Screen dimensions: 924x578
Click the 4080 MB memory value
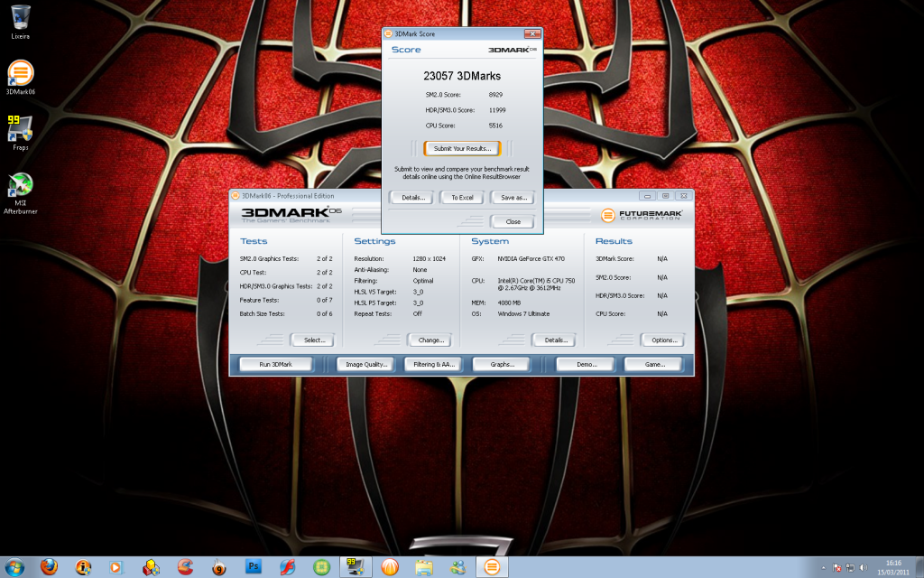(x=509, y=303)
